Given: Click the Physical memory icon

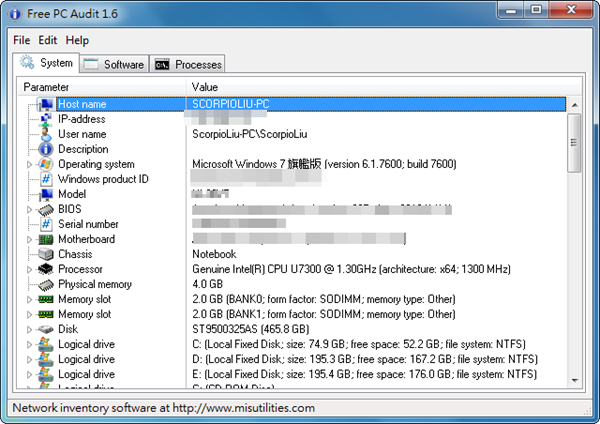Looking at the screenshot, I should click(x=46, y=284).
